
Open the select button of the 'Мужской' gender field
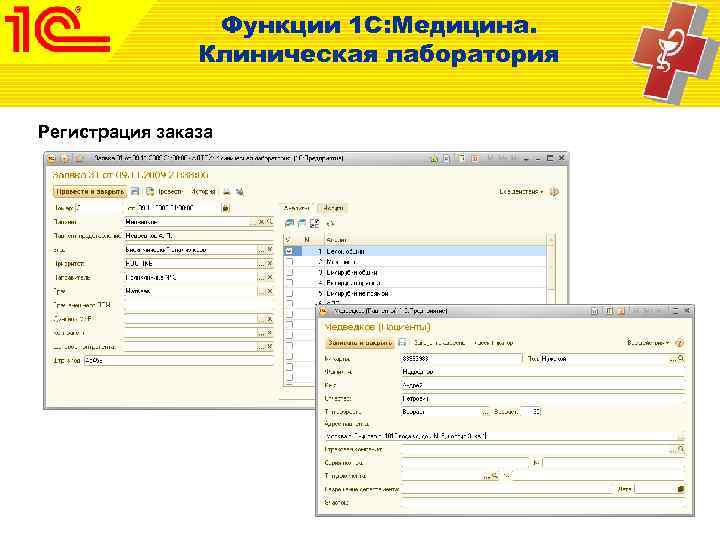673,359
